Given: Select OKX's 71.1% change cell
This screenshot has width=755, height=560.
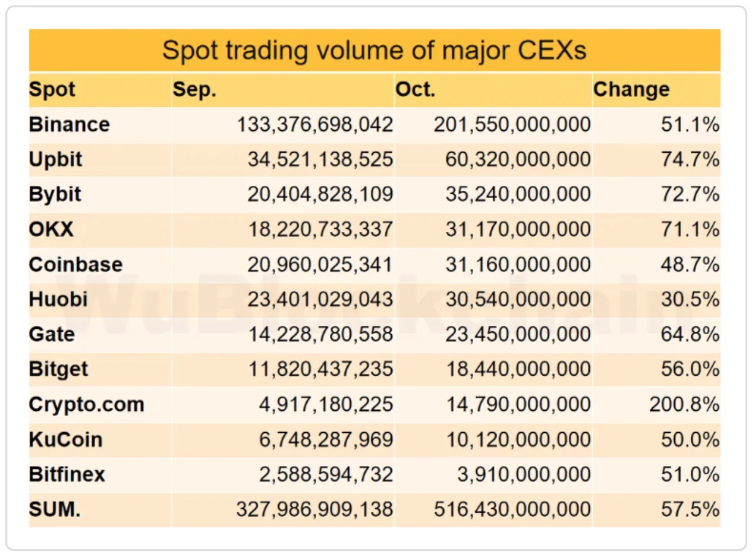Looking at the screenshot, I should [x=690, y=229].
